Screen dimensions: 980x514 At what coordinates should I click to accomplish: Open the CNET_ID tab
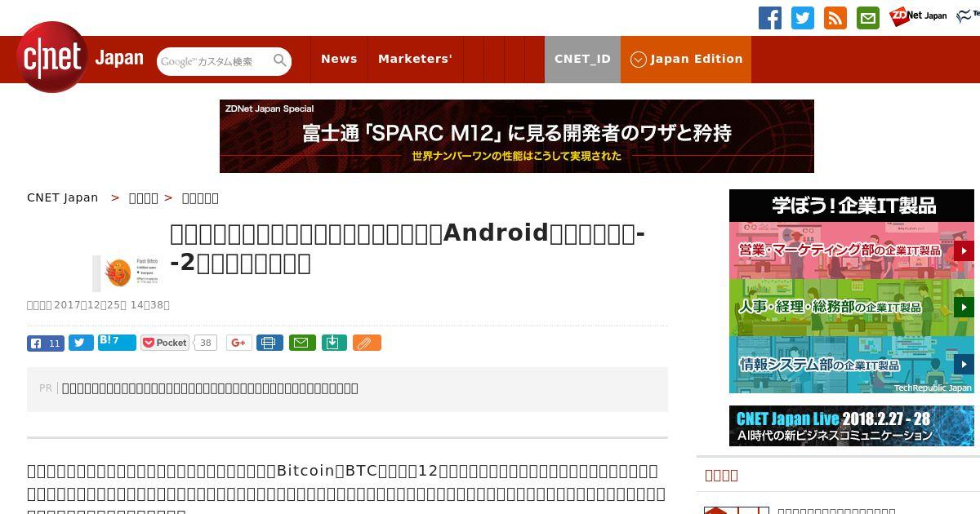[582, 59]
